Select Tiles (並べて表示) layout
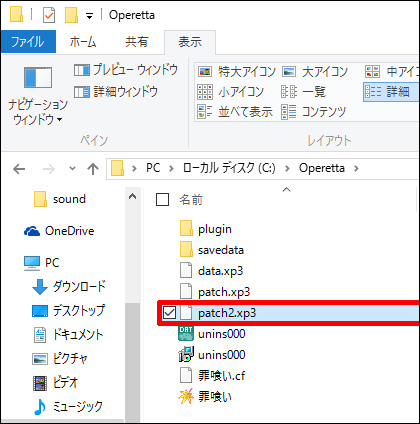Viewport: 420px width, 424px height. click(235, 112)
